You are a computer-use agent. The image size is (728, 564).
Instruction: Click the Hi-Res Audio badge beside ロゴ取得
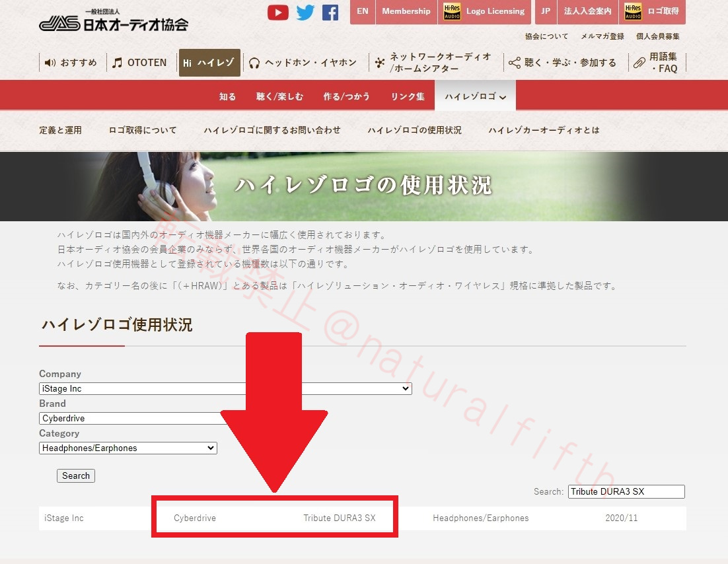(633, 12)
